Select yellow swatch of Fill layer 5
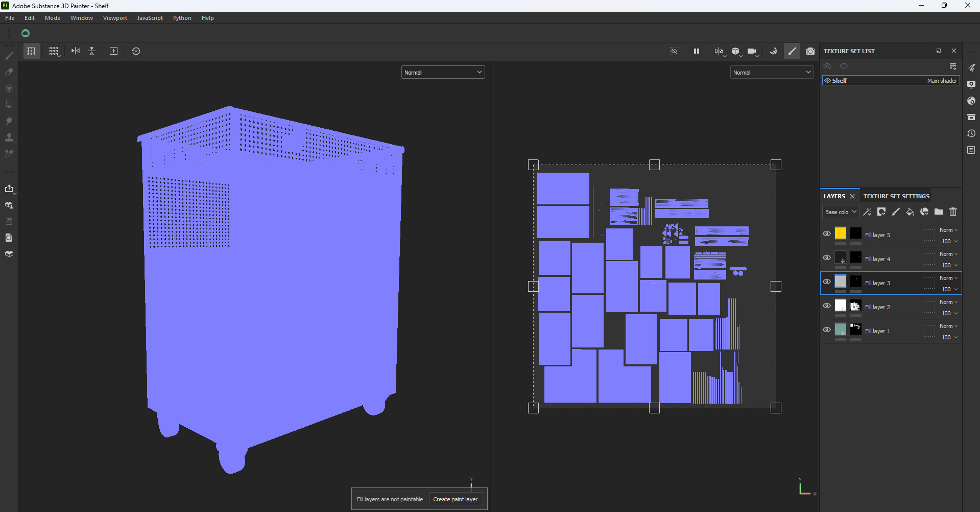 point(841,234)
